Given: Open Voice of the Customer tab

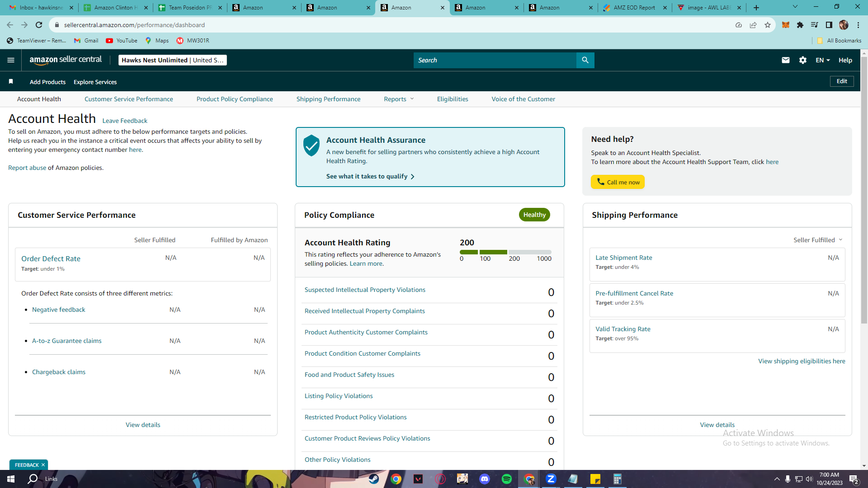Looking at the screenshot, I should click(x=524, y=99).
